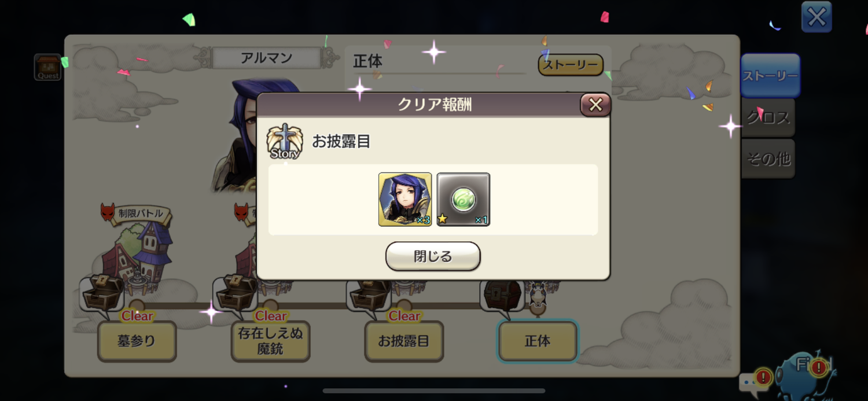The height and width of the screenshot is (401, 868).
Task: Open the treasure chest above 墓参り
Action: coord(102,293)
